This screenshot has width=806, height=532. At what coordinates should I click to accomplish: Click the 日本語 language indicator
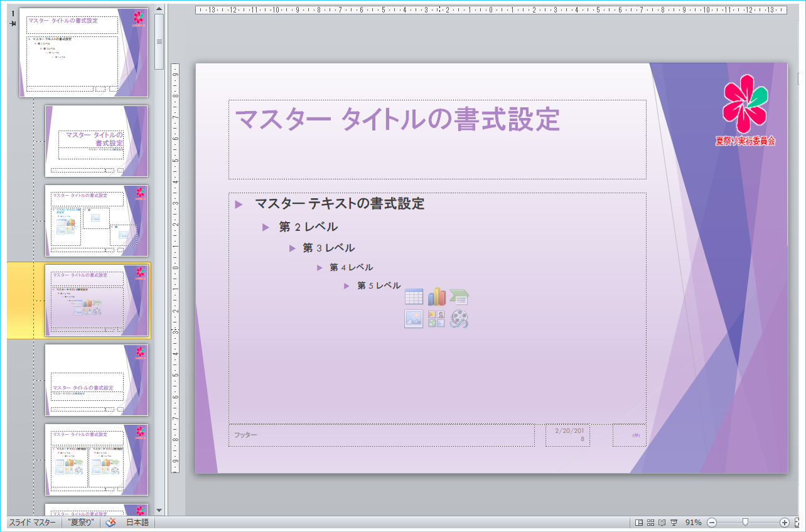click(x=137, y=523)
